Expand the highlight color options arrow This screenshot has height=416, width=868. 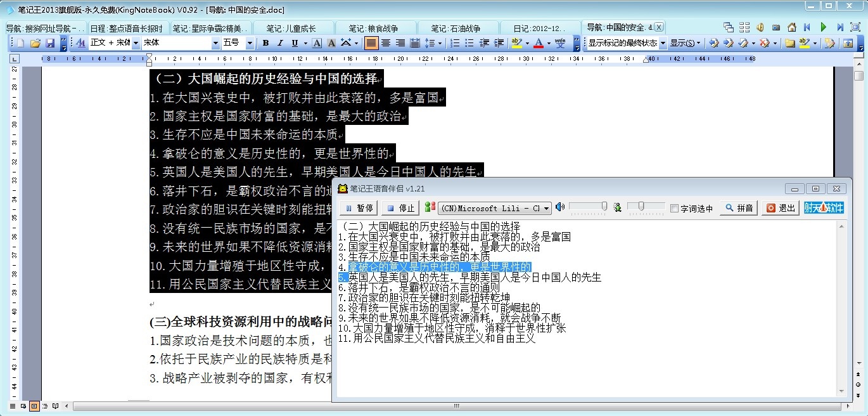pos(527,43)
